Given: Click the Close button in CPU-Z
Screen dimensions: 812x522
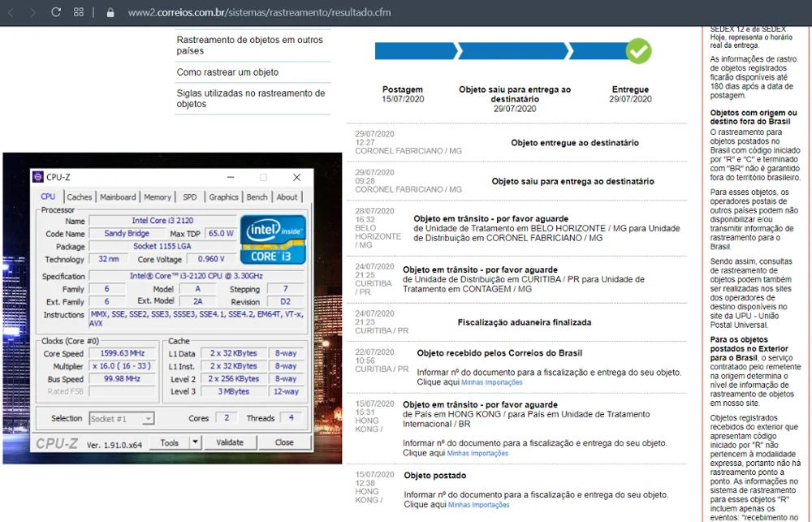Looking at the screenshot, I should (x=284, y=442).
